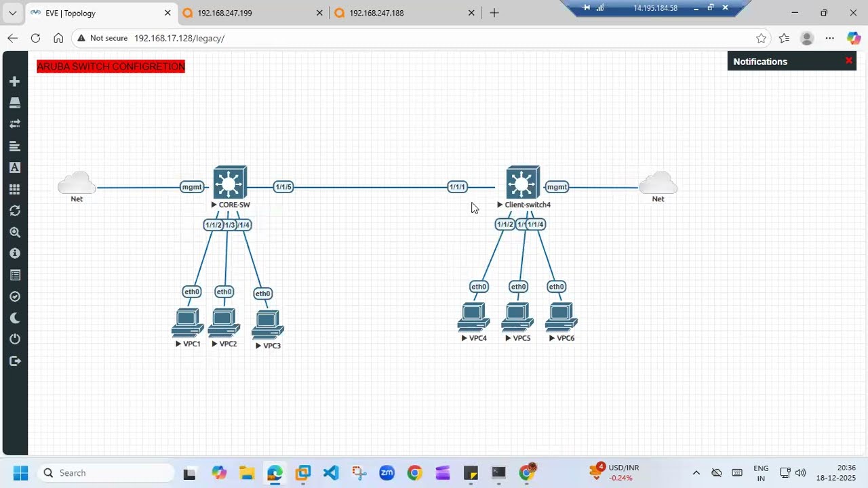Click the Net cloud beside Client-switch4
The height and width of the screenshot is (488, 868).
pyautogui.click(x=658, y=183)
